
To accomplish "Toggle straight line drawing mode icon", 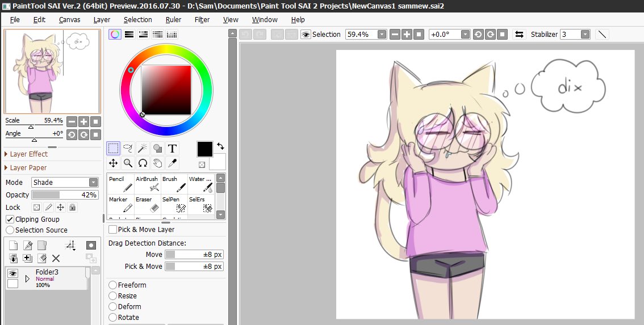I will (602, 35).
